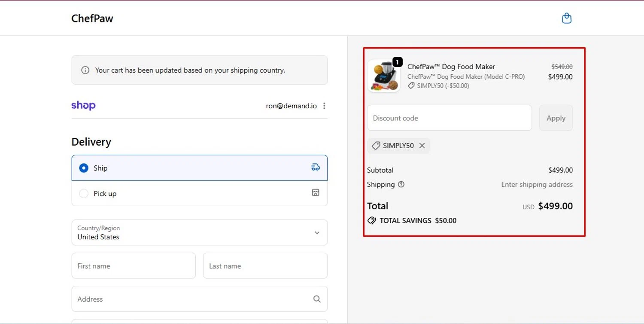Image resolution: width=644 pixels, height=324 pixels.
Task: Click the search magnifier in Address field
Action: click(317, 299)
